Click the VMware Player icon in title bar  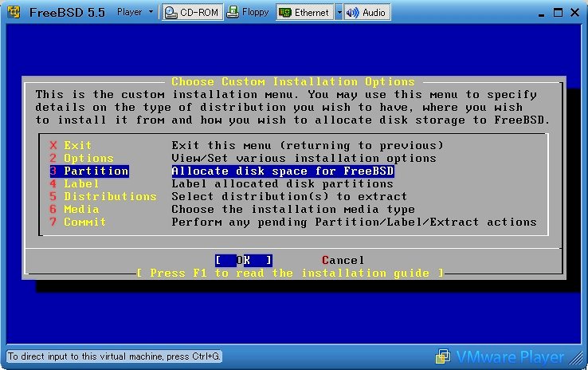coord(13,13)
